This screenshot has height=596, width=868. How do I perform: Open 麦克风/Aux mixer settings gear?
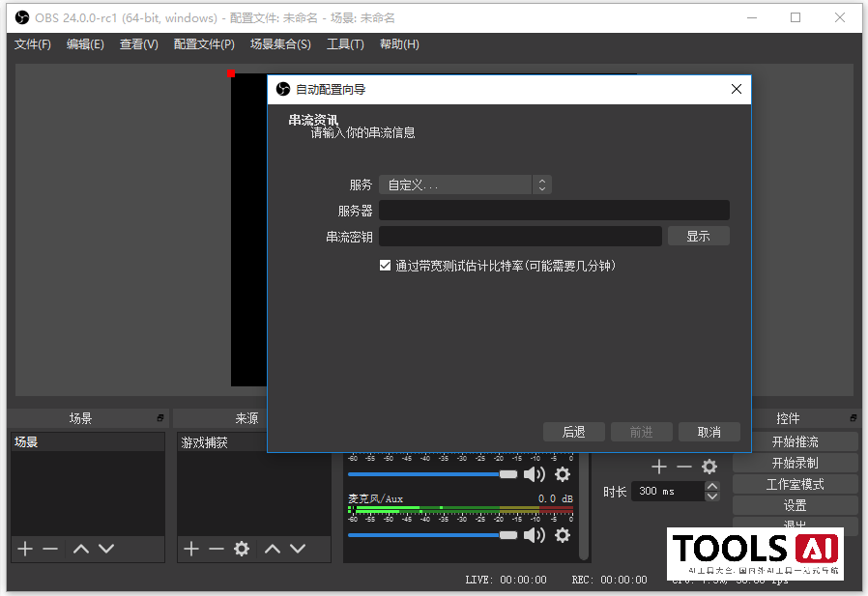point(564,534)
